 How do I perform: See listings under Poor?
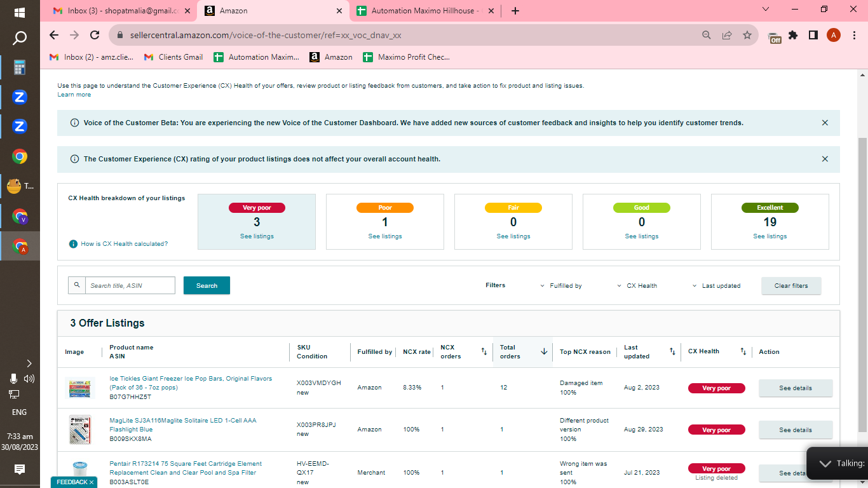click(x=385, y=236)
